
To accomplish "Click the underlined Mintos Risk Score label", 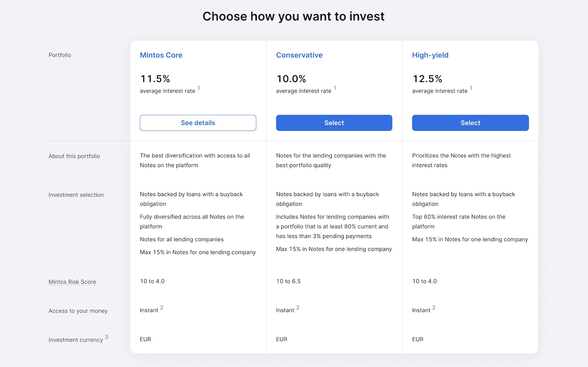I will [x=72, y=282].
